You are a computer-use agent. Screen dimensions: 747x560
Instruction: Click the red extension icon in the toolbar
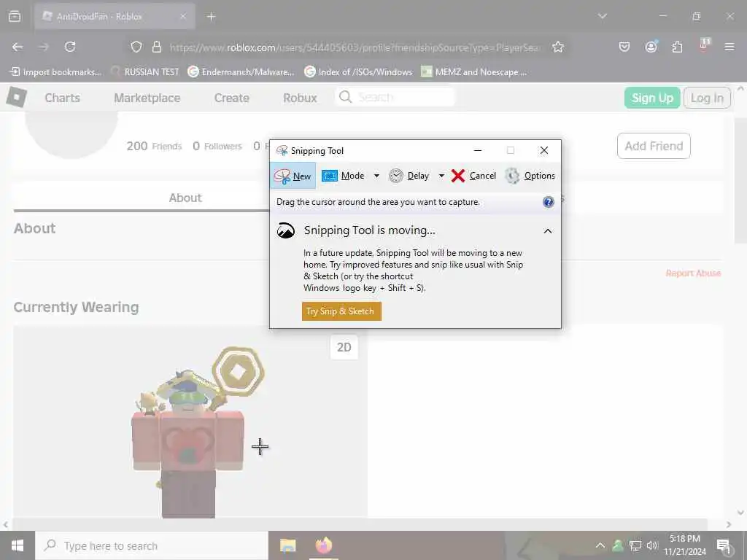click(704, 44)
